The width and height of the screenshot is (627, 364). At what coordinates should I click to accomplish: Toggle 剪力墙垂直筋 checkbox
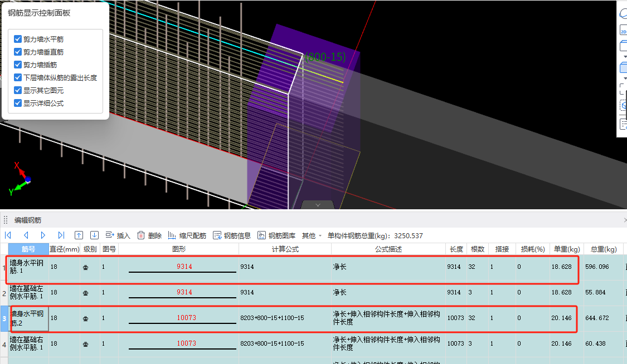18,52
